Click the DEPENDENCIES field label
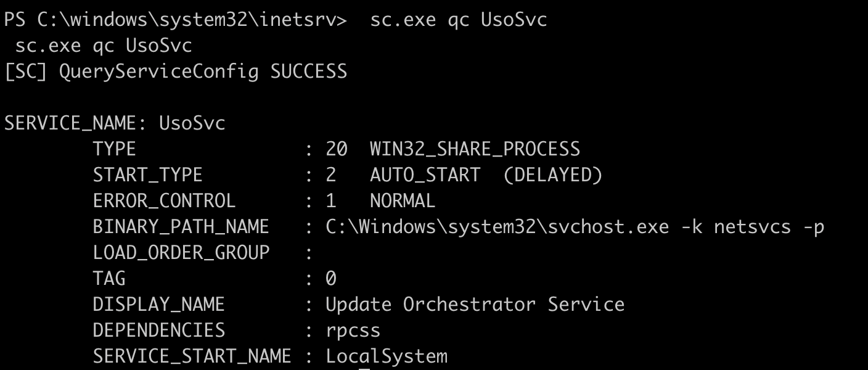The width and height of the screenshot is (868, 370). 158,331
